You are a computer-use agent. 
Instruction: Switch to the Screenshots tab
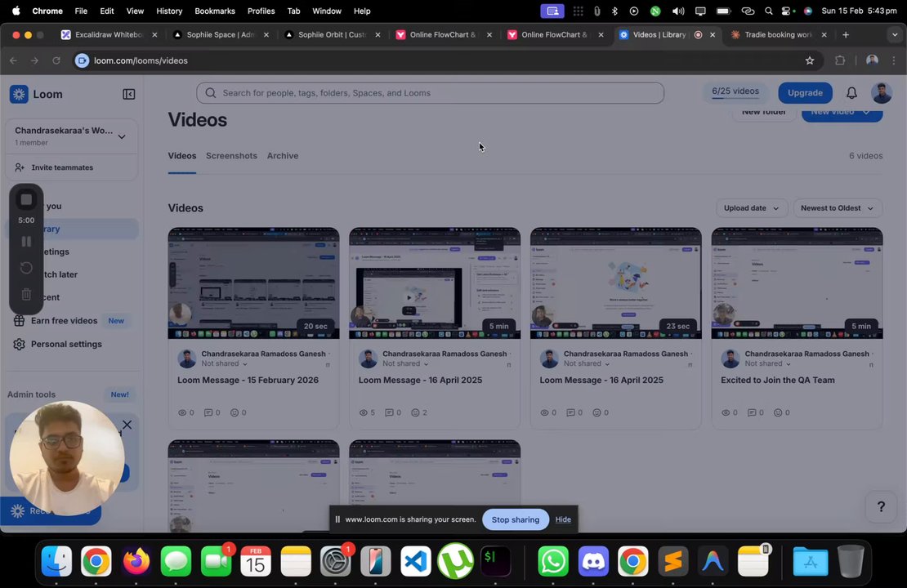[x=231, y=156]
